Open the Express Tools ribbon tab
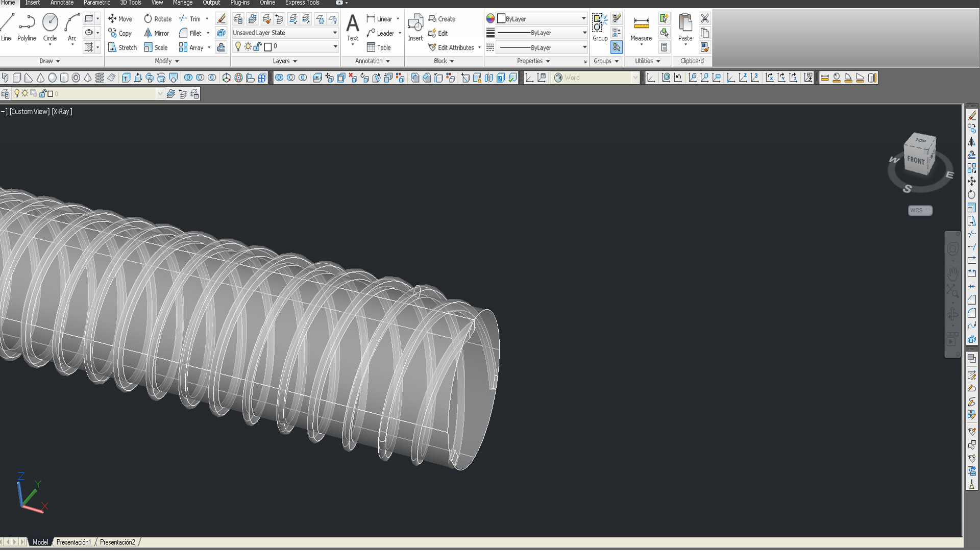Image resolution: width=980 pixels, height=551 pixels. pos(302,3)
